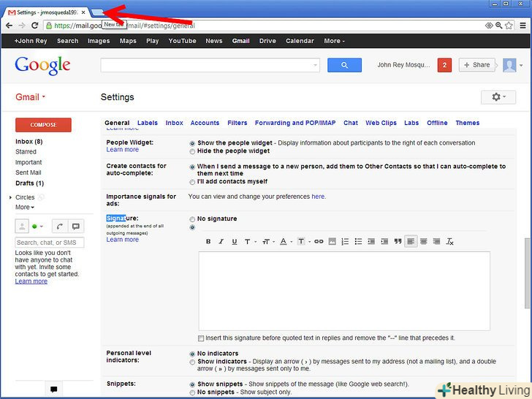The width and height of the screenshot is (532, 399).
Task: Click the page vertical scrollbar
Action: click(528, 273)
